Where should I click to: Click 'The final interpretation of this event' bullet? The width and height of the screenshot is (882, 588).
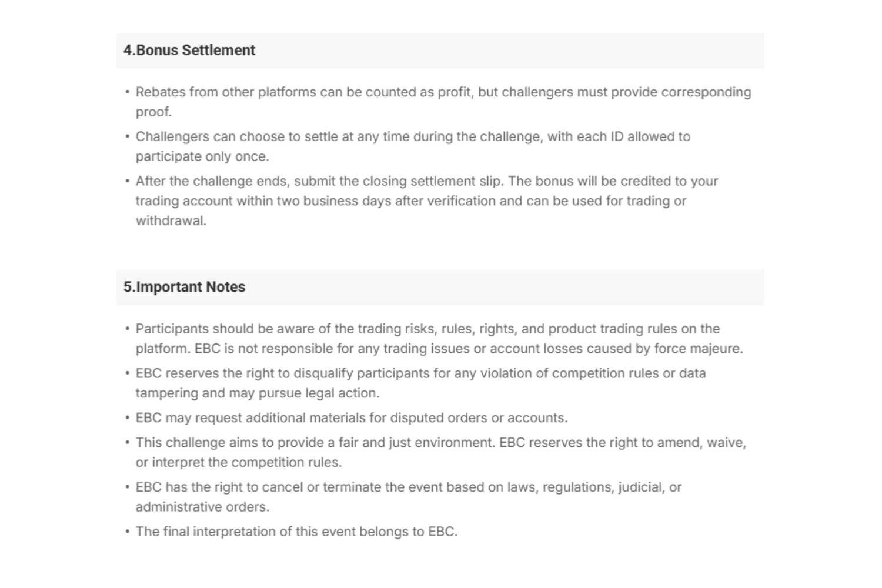pos(296,532)
